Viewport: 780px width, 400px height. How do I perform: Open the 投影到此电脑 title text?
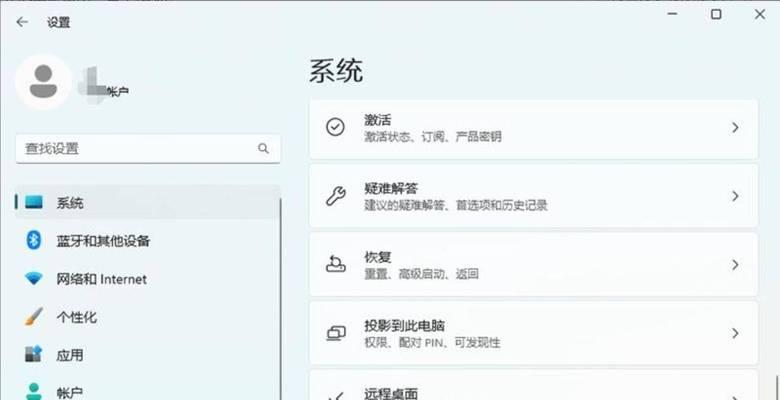point(404,326)
